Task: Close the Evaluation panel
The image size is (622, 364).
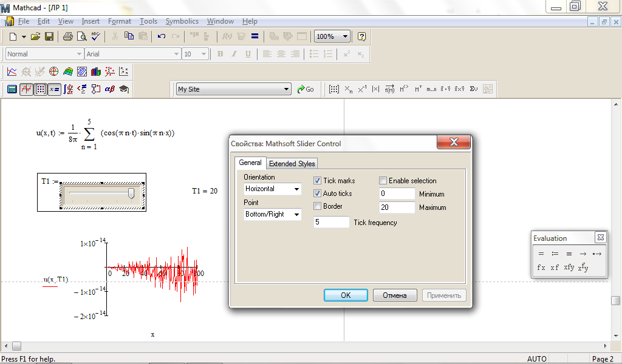Action: point(601,237)
